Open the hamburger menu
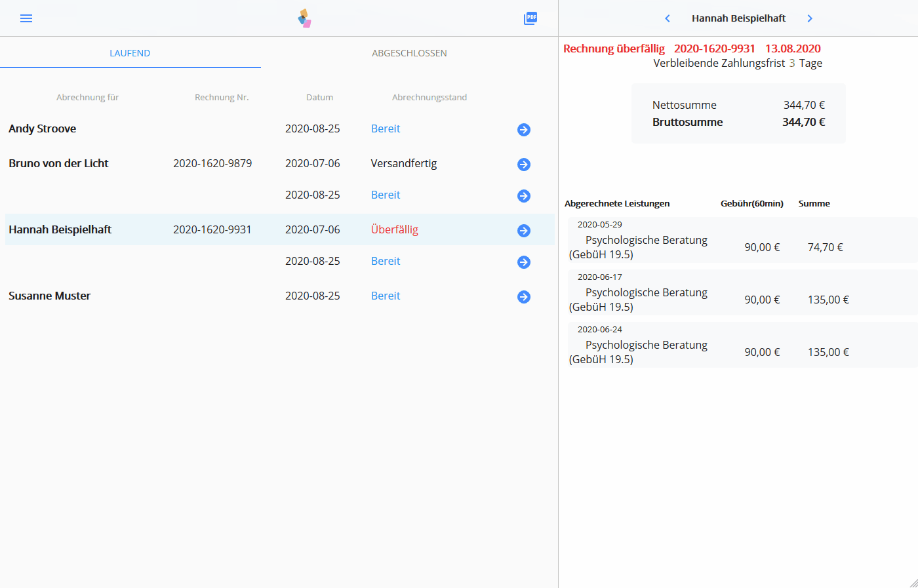Viewport: 918px width, 588px height. tap(26, 18)
